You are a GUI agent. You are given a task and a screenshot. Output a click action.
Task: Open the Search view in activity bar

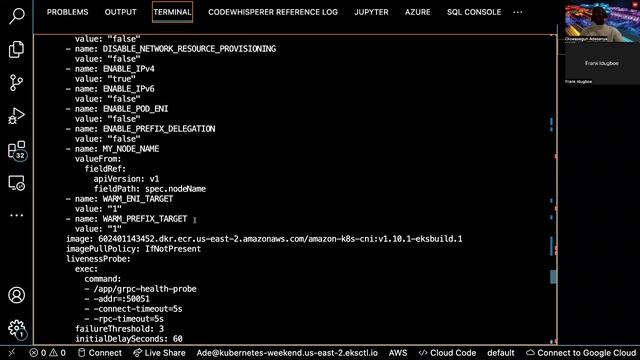point(17,15)
